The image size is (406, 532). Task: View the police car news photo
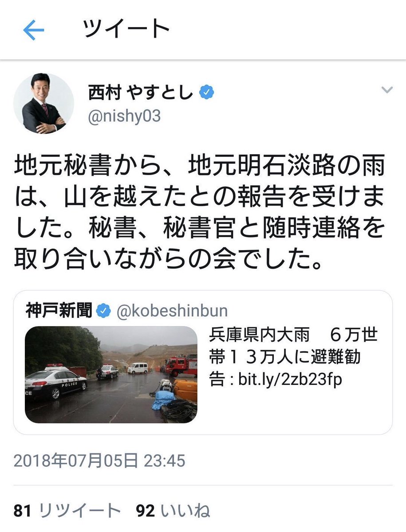pyautogui.click(x=111, y=375)
